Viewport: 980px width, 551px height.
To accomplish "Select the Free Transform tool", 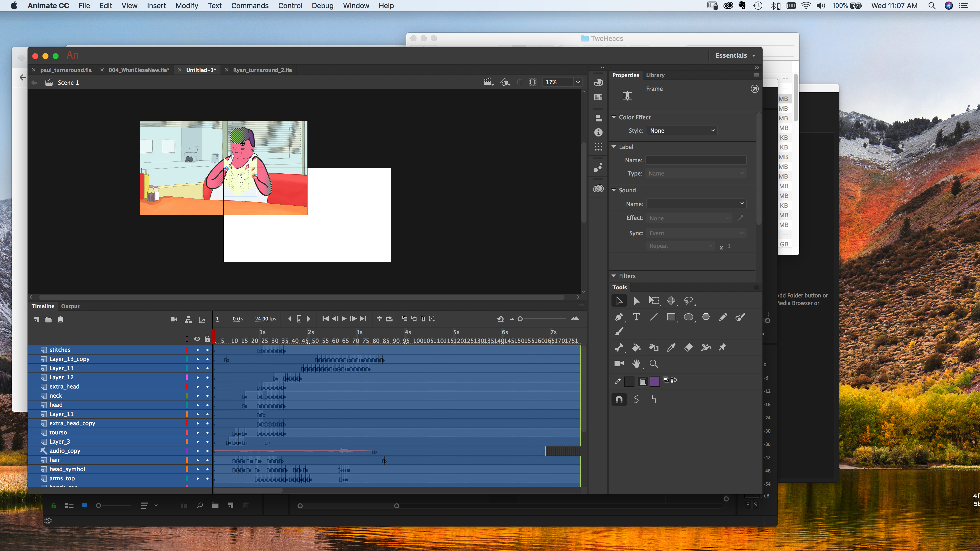I will click(654, 301).
